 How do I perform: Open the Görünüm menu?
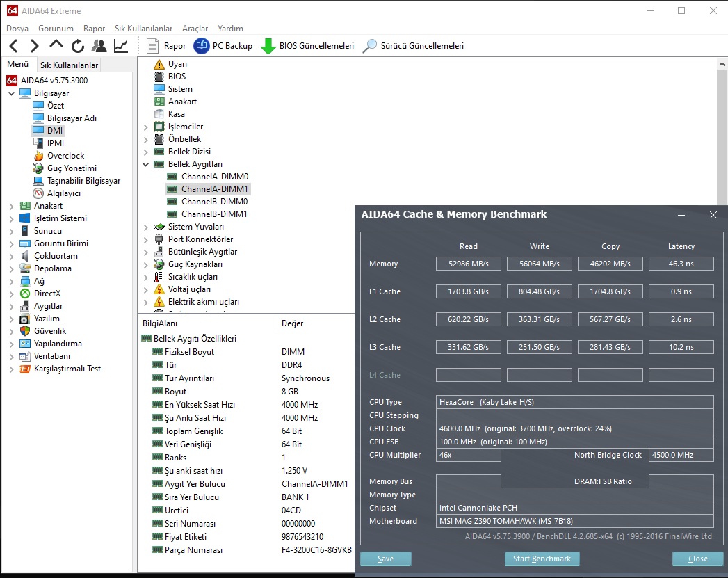tap(56, 29)
